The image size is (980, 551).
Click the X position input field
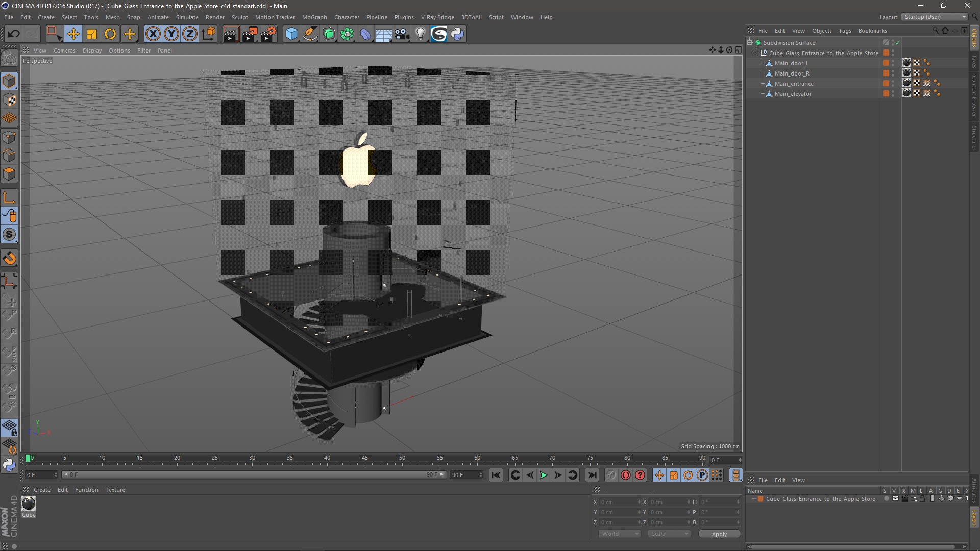pos(619,502)
